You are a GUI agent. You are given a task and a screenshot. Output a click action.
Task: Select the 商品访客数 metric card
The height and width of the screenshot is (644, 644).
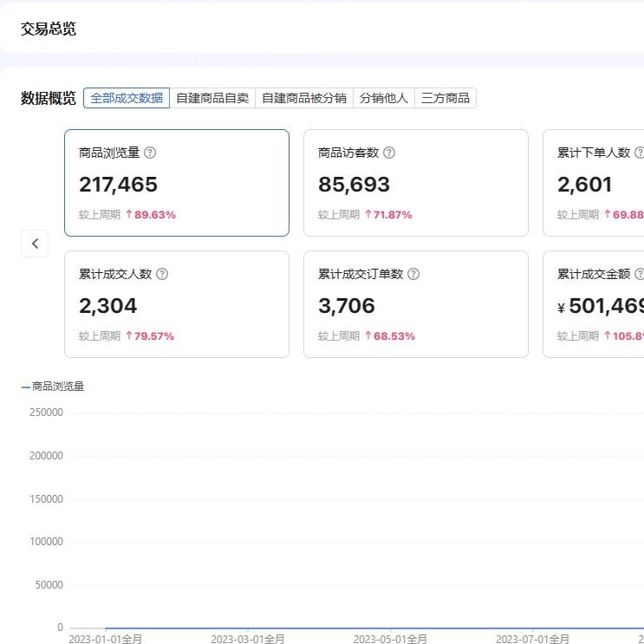(416, 183)
